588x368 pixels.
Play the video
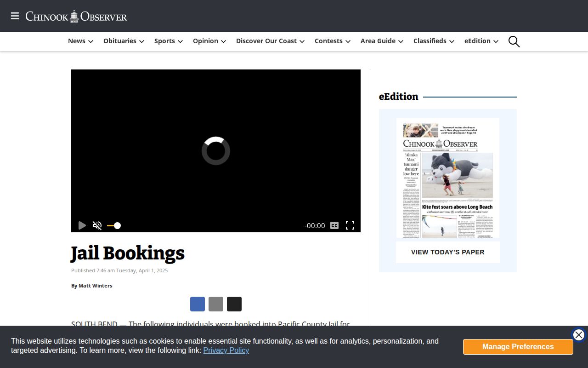pos(82,225)
